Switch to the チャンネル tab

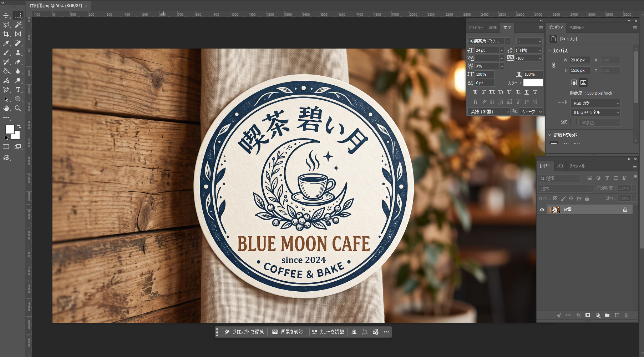tap(577, 166)
